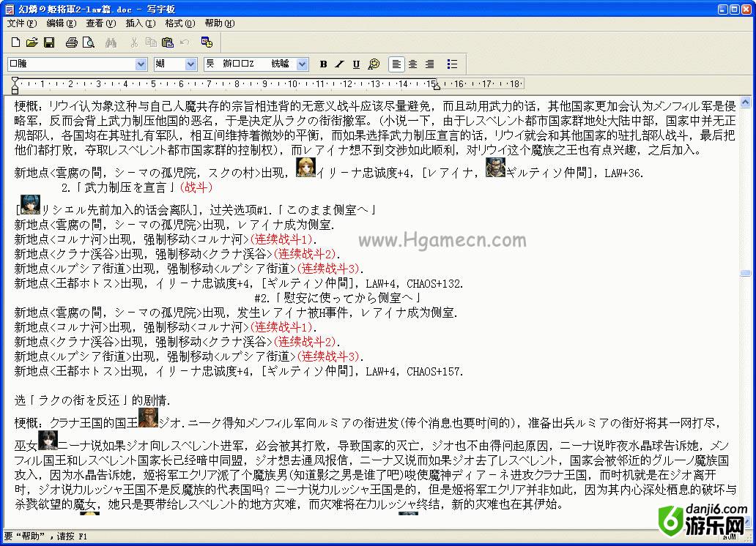Screen dimensions: 756x546
Task: Select the blonde portrait before イリーナ忠诚度+4
Action: (305, 167)
